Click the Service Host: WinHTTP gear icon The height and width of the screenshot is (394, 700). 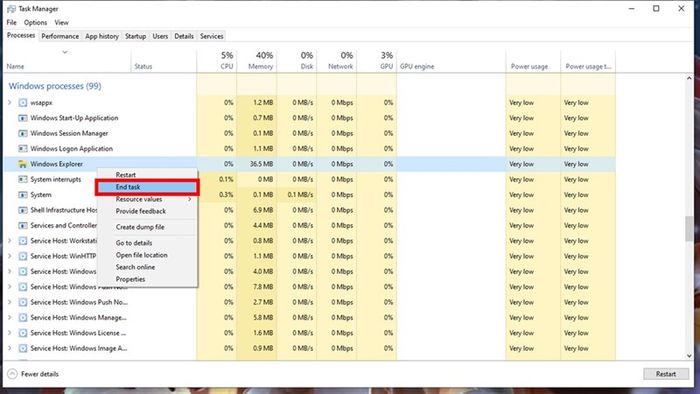pyautogui.click(x=23, y=256)
